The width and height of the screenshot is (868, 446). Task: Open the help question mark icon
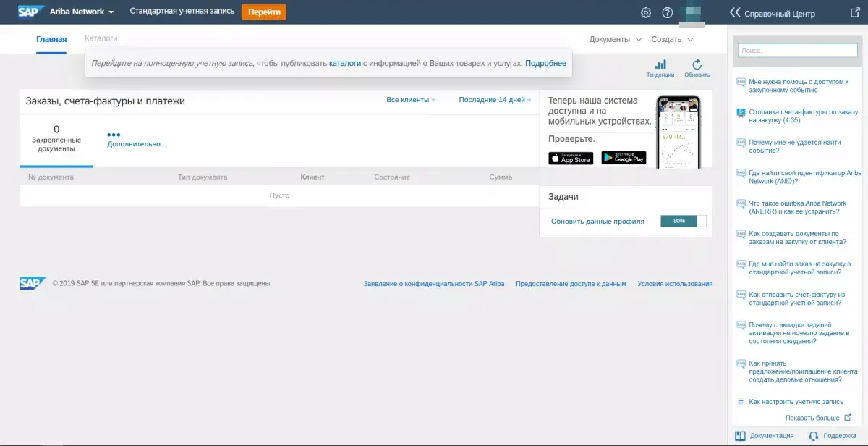tap(668, 12)
